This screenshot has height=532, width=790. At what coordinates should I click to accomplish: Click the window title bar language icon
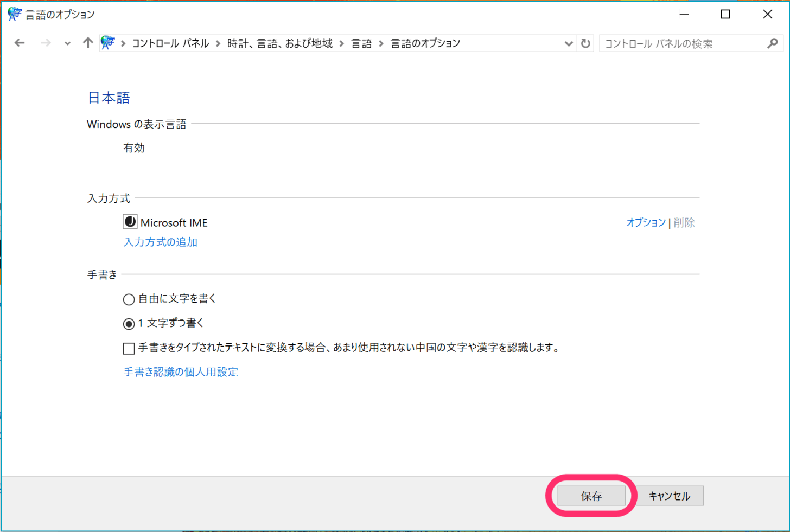[x=14, y=14]
